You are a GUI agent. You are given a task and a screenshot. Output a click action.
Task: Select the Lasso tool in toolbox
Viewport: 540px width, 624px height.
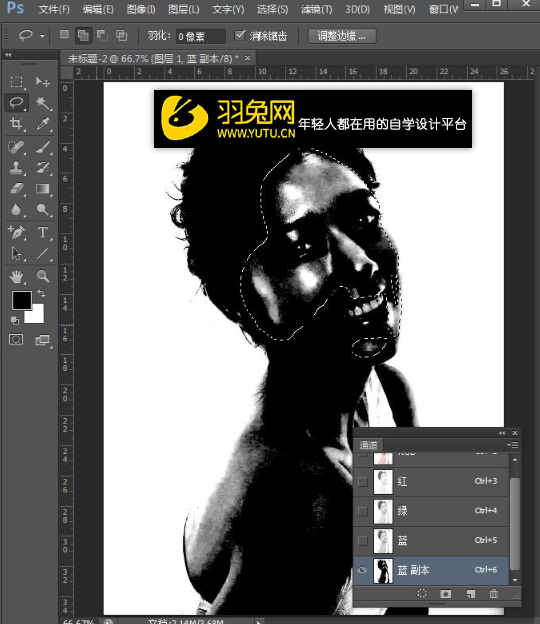16,103
